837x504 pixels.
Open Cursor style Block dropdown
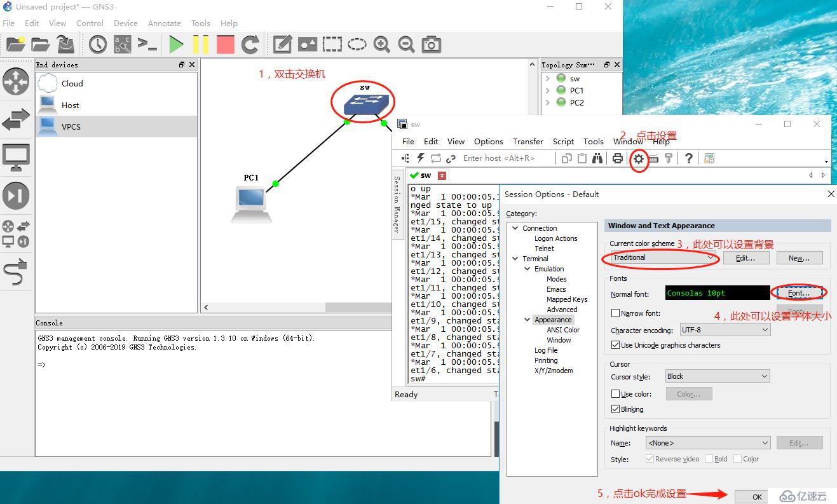[x=718, y=376]
